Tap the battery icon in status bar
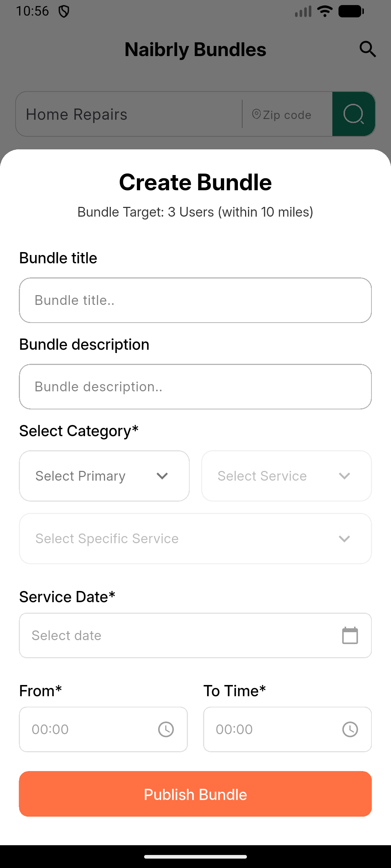Image resolution: width=391 pixels, height=868 pixels. [351, 12]
